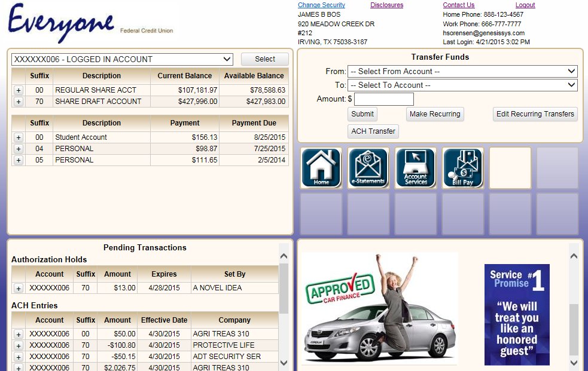The image size is (588, 371).
Task: Open the Select From Account dropdown
Action: (462, 71)
